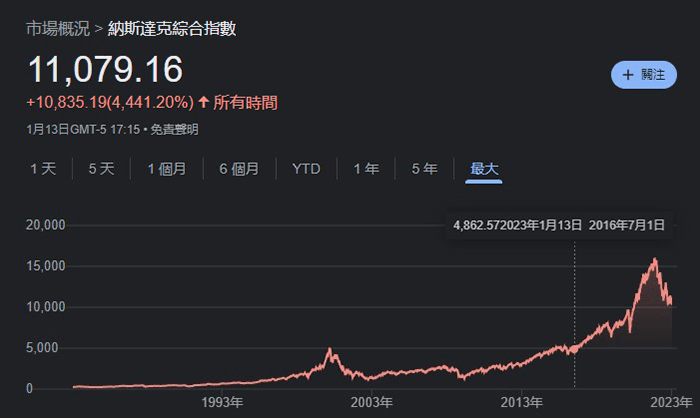Click the 2013年 x-axis label

[x=521, y=402]
